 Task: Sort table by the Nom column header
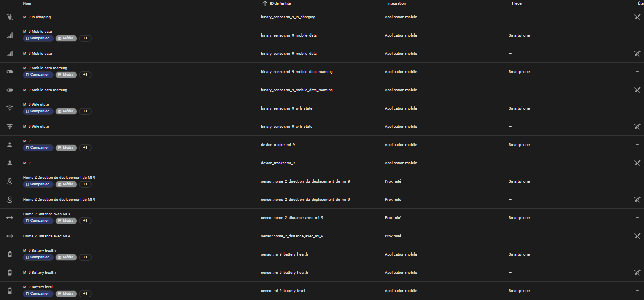[27, 3]
